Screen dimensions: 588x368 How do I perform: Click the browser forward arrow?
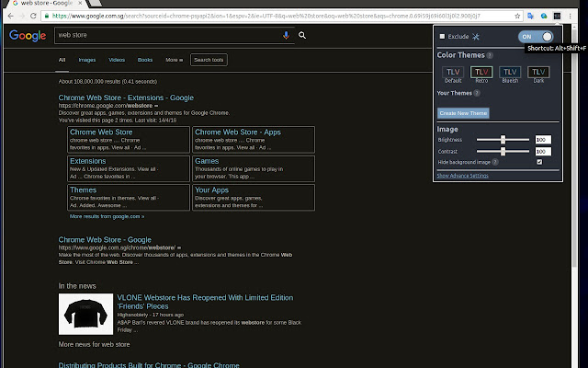point(22,16)
